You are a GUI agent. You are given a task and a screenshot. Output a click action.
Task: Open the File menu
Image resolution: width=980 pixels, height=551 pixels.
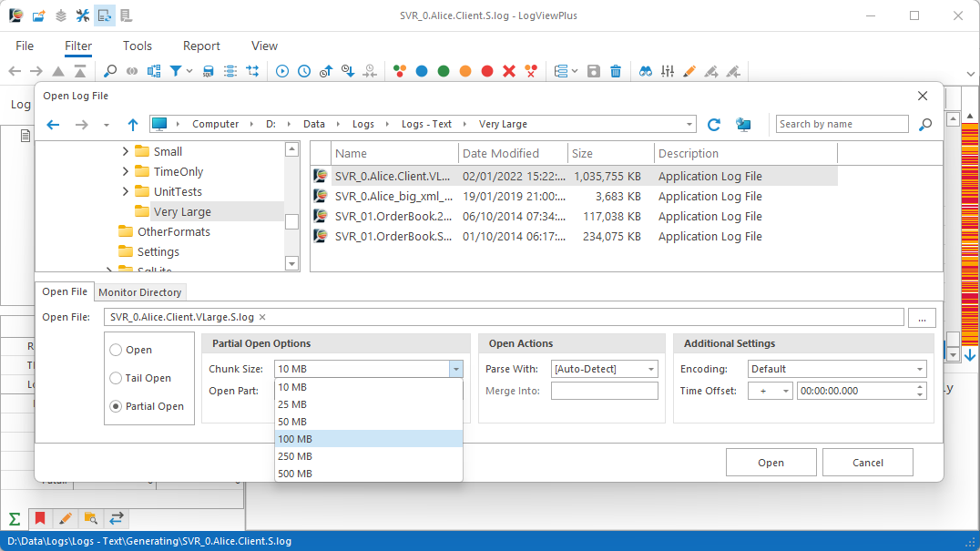[x=25, y=46]
